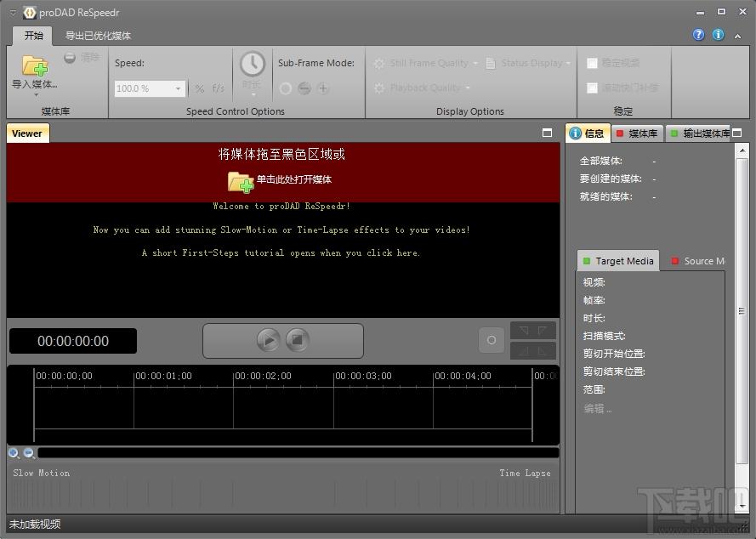The height and width of the screenshot is (539, 756).
Task: Open the 导出已优化媒体 ribbon tab
Action: point(98,36)
